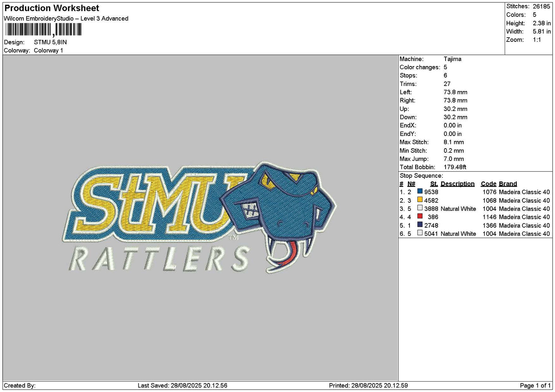Click the navy color swatch for stop 5
555x392 pixels.
coord(420,225)
